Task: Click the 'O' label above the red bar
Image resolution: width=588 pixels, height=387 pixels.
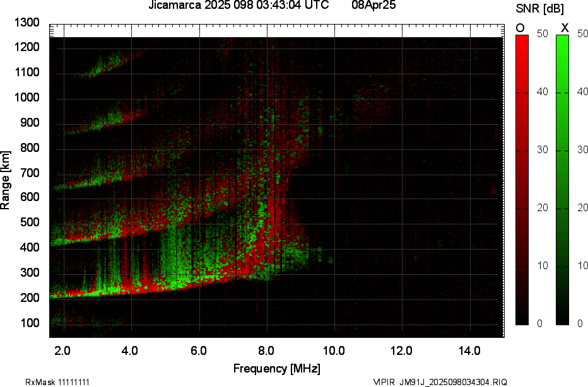Action: pos(520,28)
